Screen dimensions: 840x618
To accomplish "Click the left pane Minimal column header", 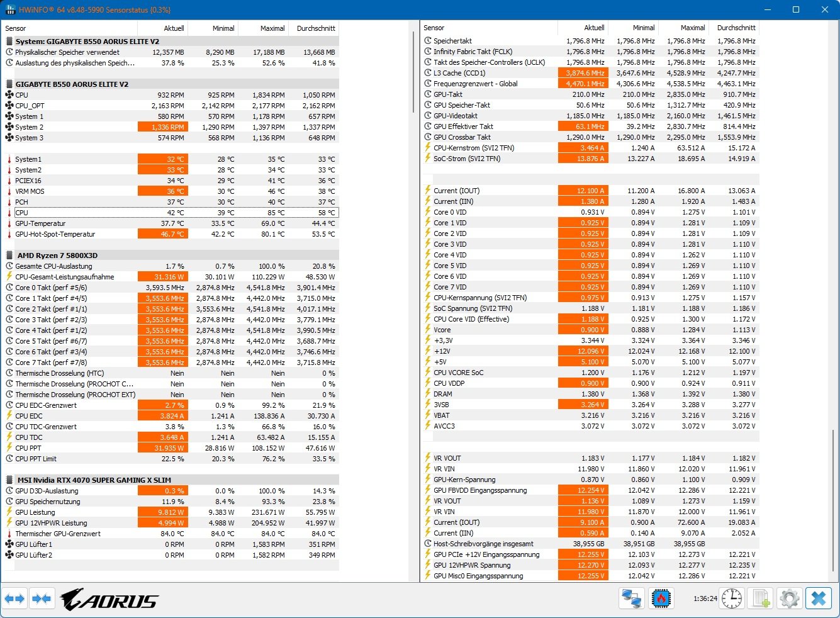I will (213, 28).
